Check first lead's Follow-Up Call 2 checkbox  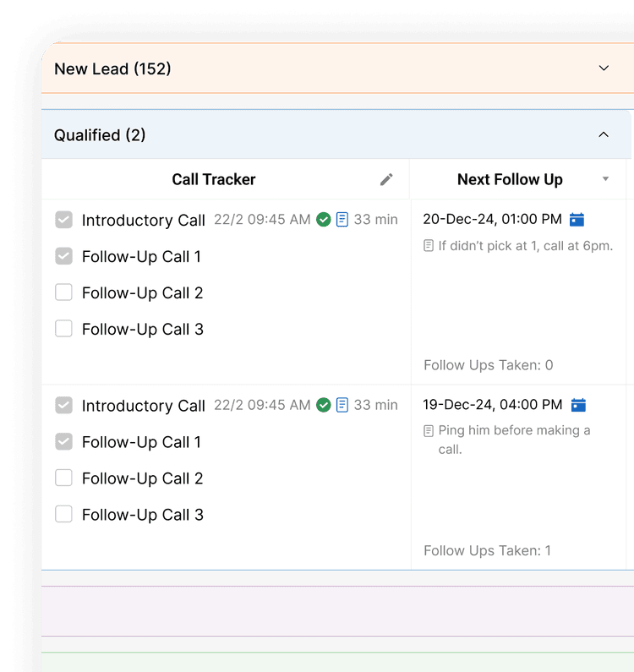coord(63,292)
